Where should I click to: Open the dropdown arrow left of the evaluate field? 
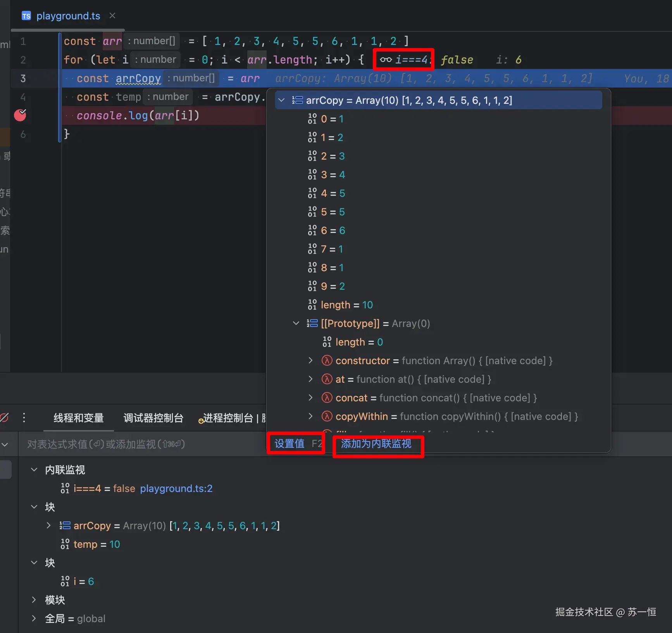point(5,444)
